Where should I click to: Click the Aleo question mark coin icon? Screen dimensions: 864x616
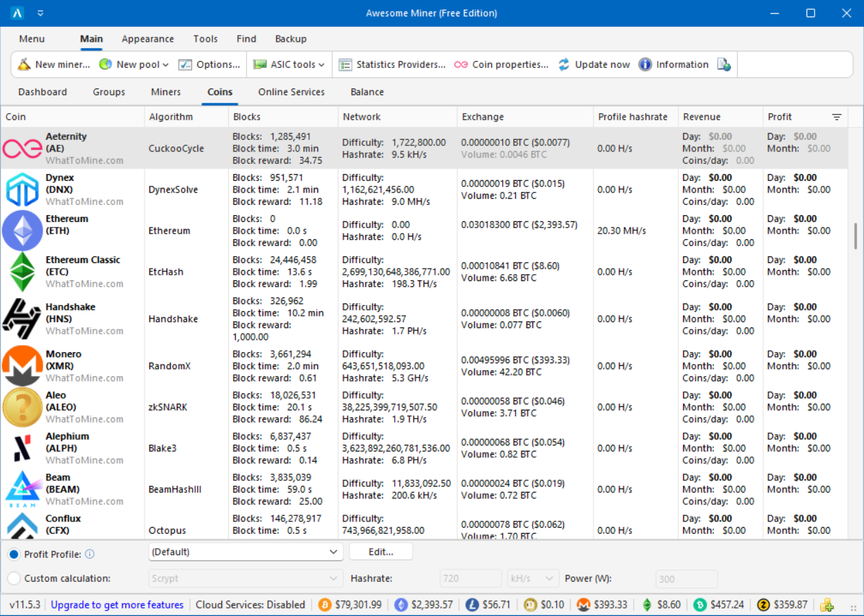click(22, 407)
